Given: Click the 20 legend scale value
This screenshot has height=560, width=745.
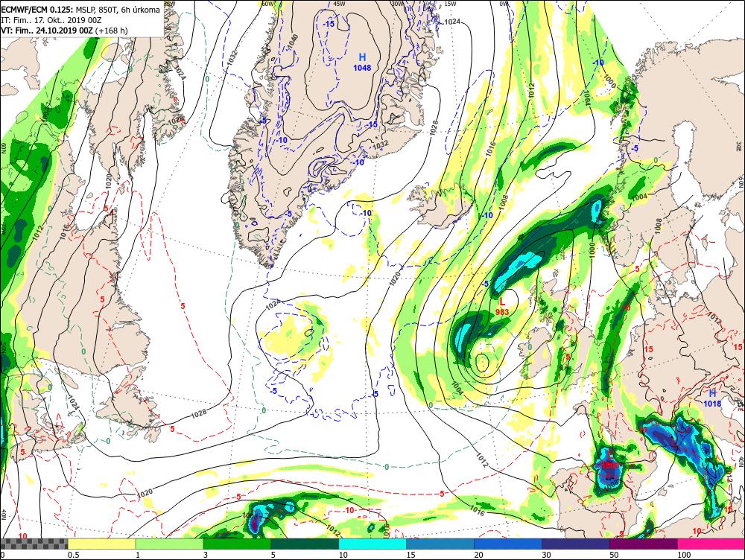Looking at the screenshot, I should pyautogui.click(x=478, y=555).
